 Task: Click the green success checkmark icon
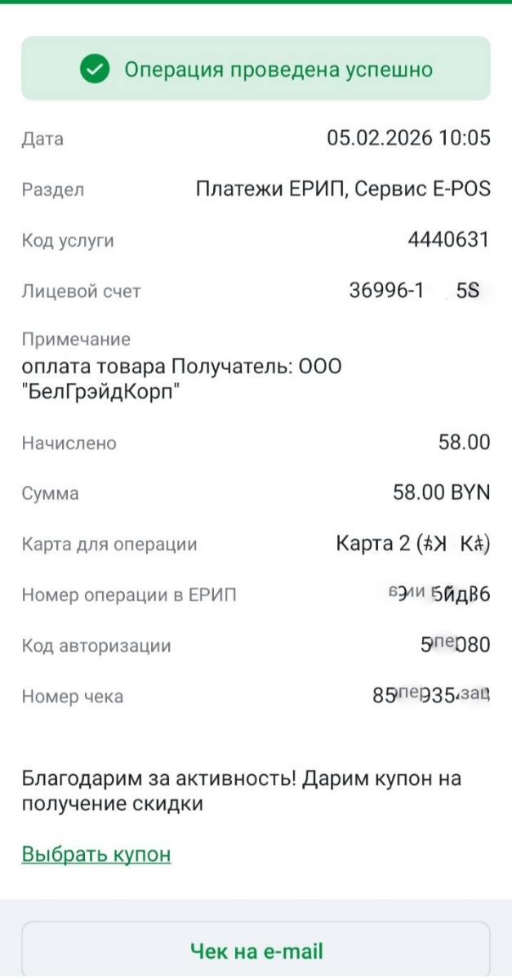click(96, 69)
